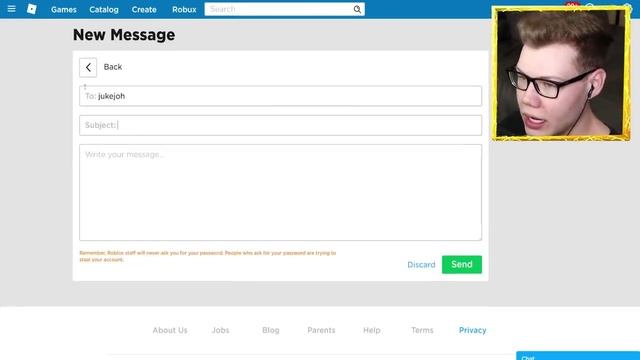Open the Jobs footer link

220,330
